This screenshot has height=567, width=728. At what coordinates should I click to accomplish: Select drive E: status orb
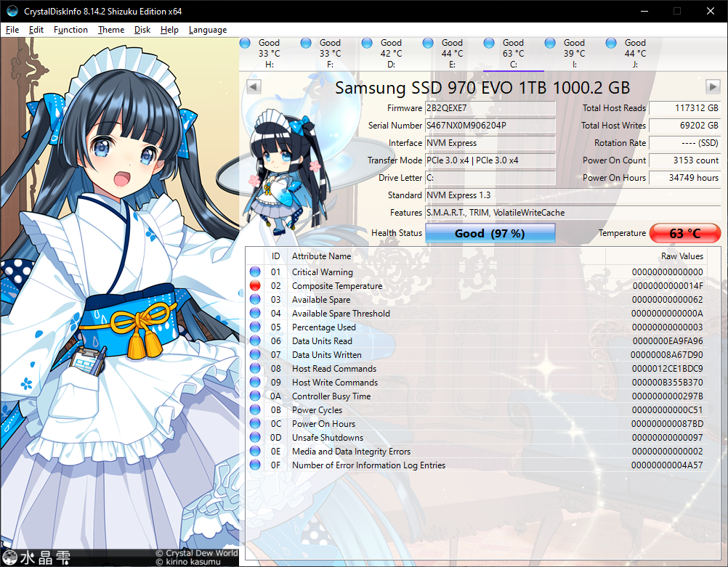(428, 43)
